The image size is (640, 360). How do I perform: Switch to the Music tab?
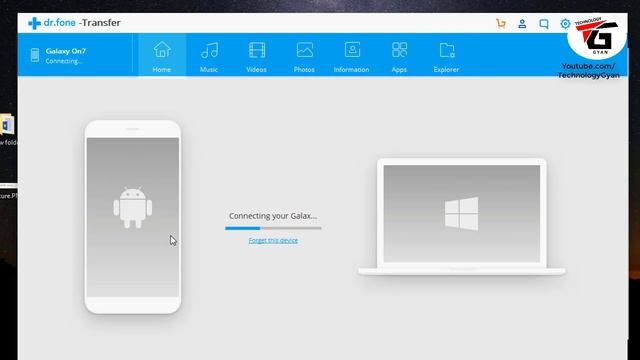pos(209,55)
